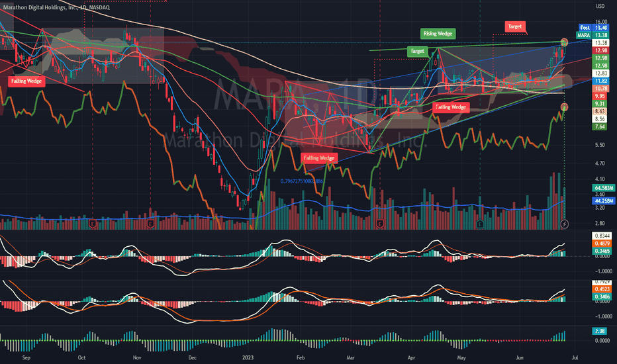Click the 5.50 price scale label

(x=600, y=145)
